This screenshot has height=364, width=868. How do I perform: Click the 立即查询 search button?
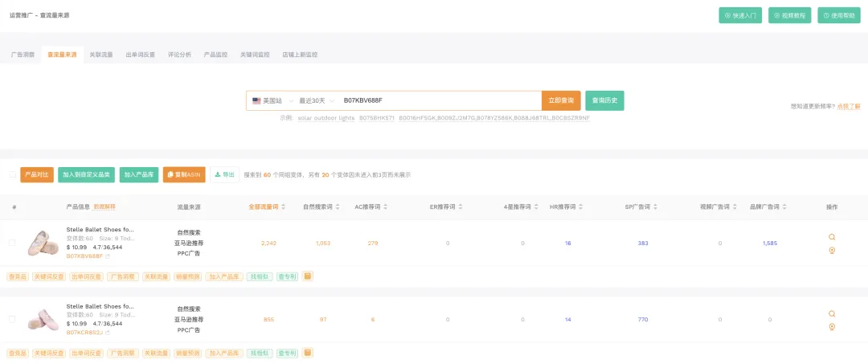tap(561, 100)
